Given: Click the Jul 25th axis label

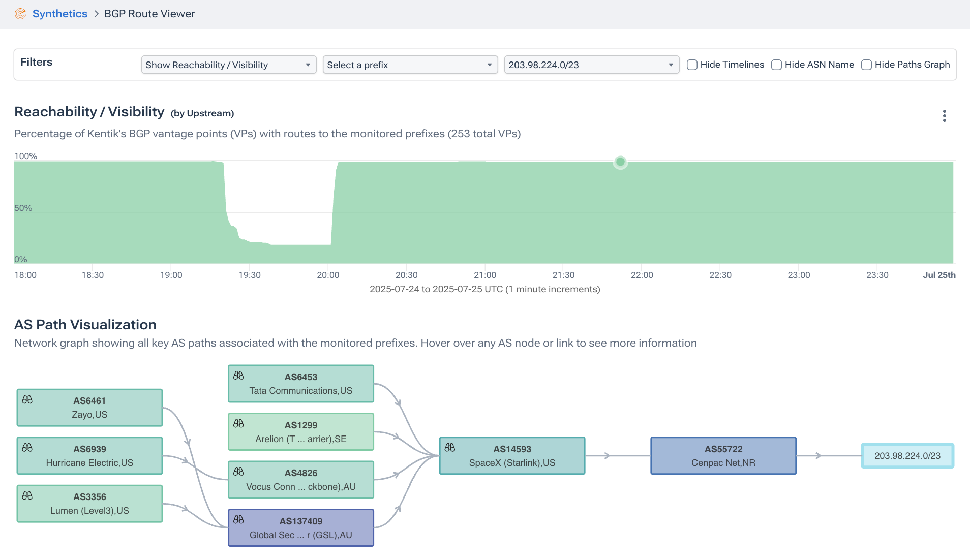Looking at the screenshot, I should [x=939, y=275].
